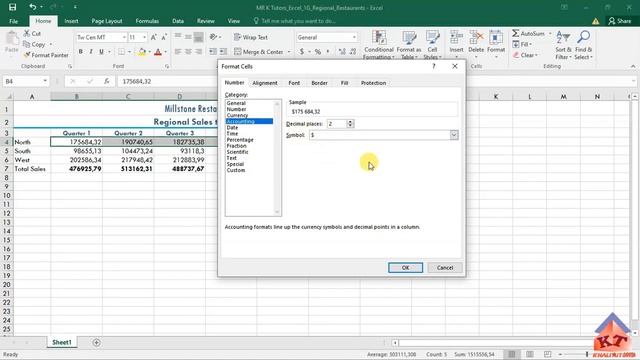
Task: Open Find & Select menu
Action: 583,44
